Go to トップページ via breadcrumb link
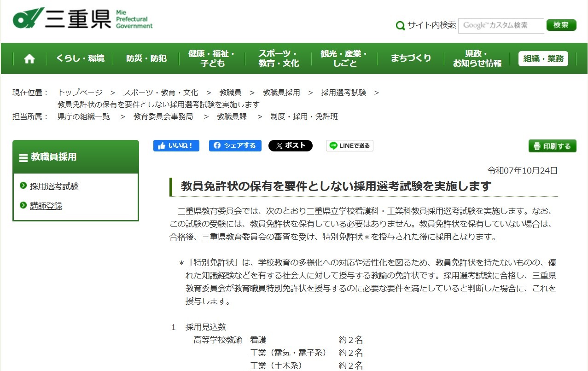This screenshot has height=371, width=588. point(80,92)
